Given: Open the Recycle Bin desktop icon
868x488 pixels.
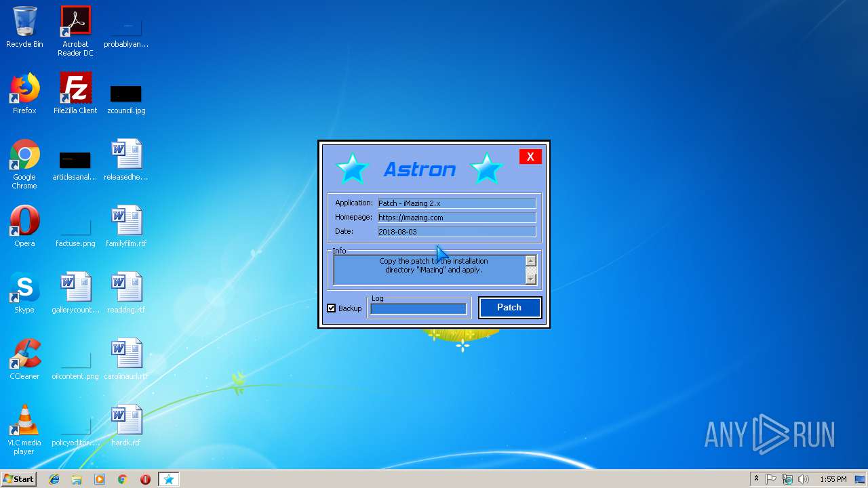Looking at the screenshot, I should point(24,27).
